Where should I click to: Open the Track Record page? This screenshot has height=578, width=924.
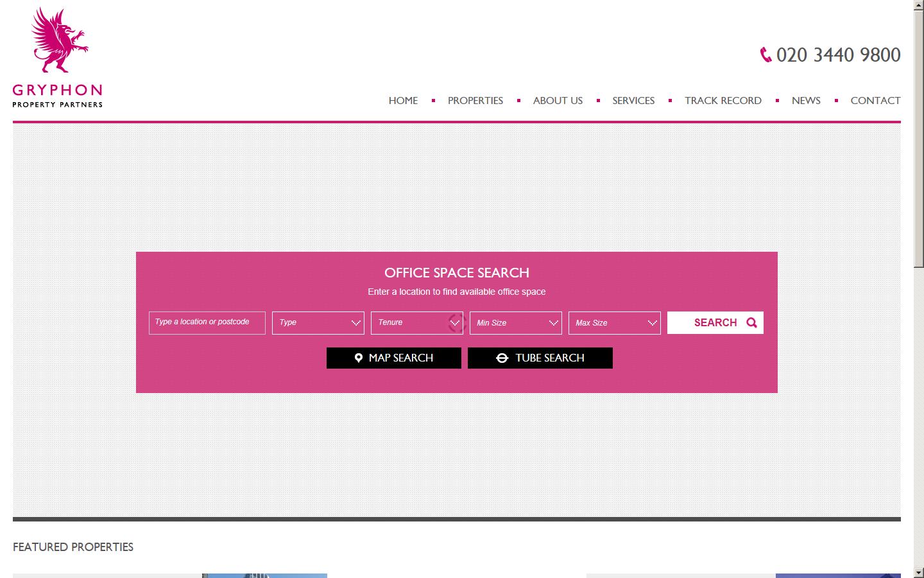point(723,101)
